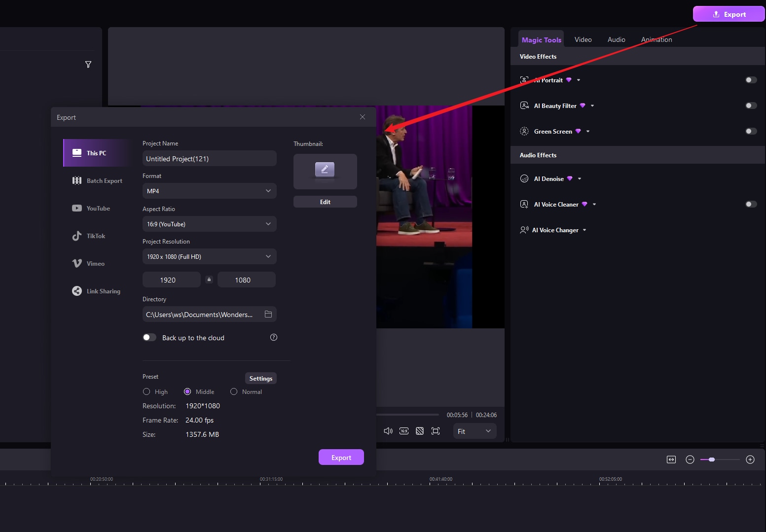Toggle Back up to the cloud switch

[x=149, y=337]
